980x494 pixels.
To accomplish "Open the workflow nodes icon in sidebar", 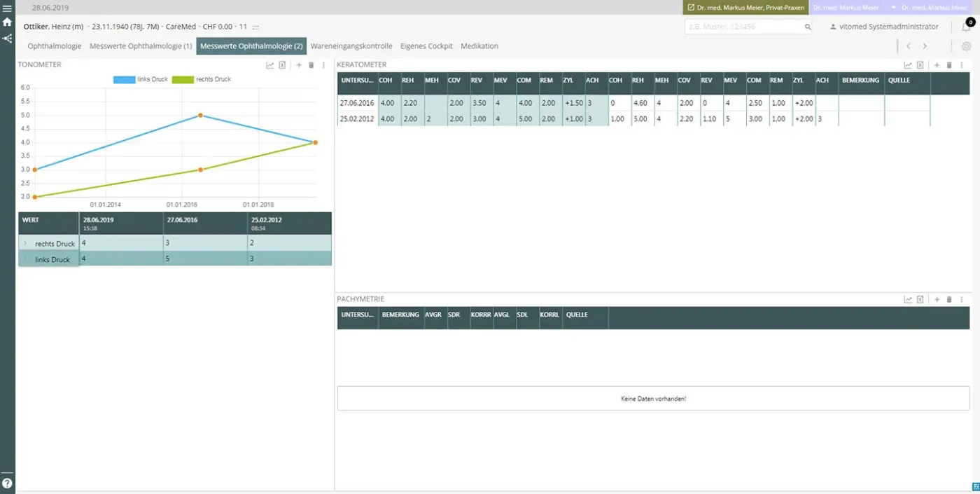I will click(7, 39).
